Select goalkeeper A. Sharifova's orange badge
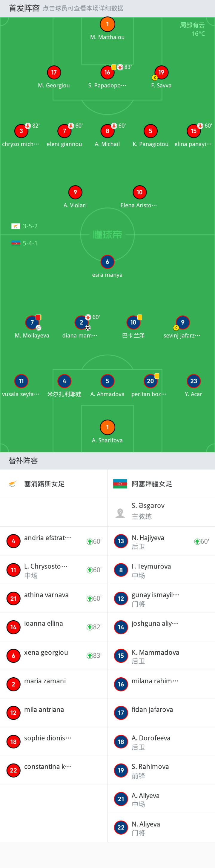 pyautogui.click(x=107, y=427)
